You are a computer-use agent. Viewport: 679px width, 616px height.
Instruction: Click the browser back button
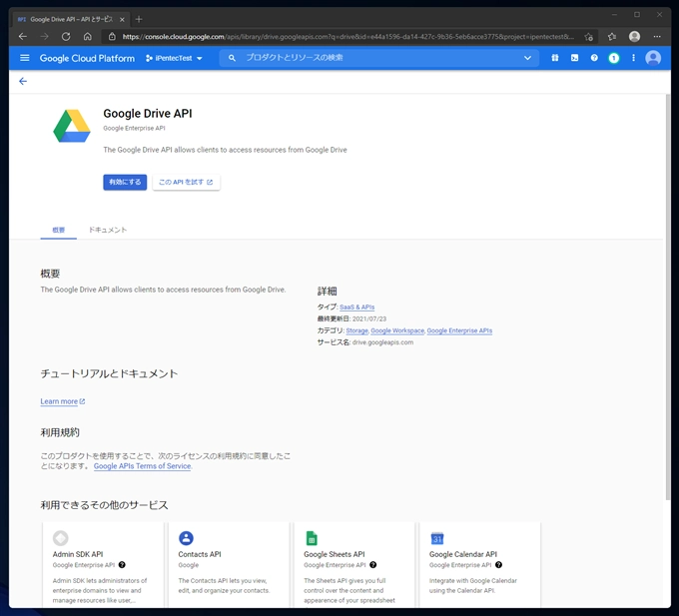(x=23, y=36)
